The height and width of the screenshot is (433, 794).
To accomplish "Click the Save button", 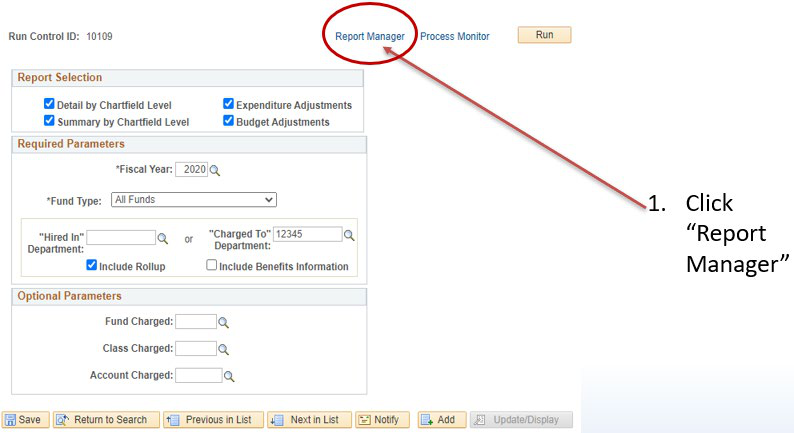I will (25, 420).
